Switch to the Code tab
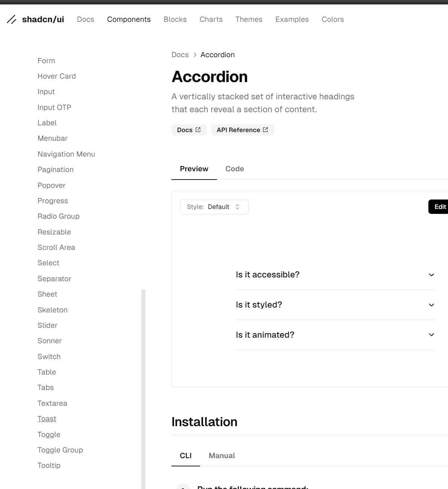The image size is (448, 489). (235, 169)
